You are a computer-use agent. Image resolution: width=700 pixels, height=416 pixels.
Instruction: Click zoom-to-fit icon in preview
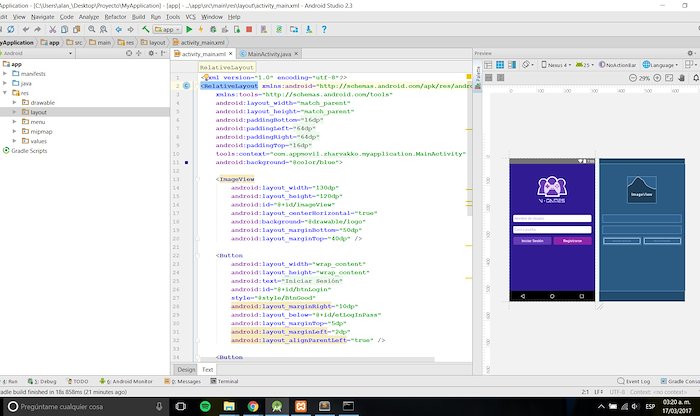[x=669, y=78]
